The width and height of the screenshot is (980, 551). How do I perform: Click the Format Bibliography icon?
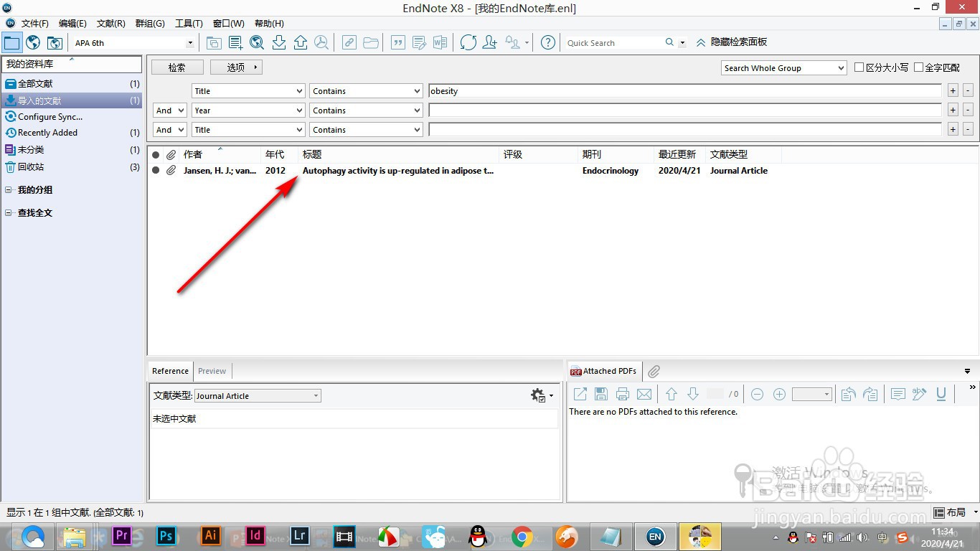coord(419,42)
